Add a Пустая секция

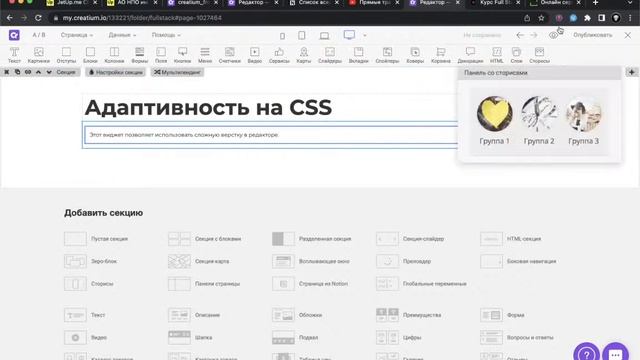click(x=96, y=239)
